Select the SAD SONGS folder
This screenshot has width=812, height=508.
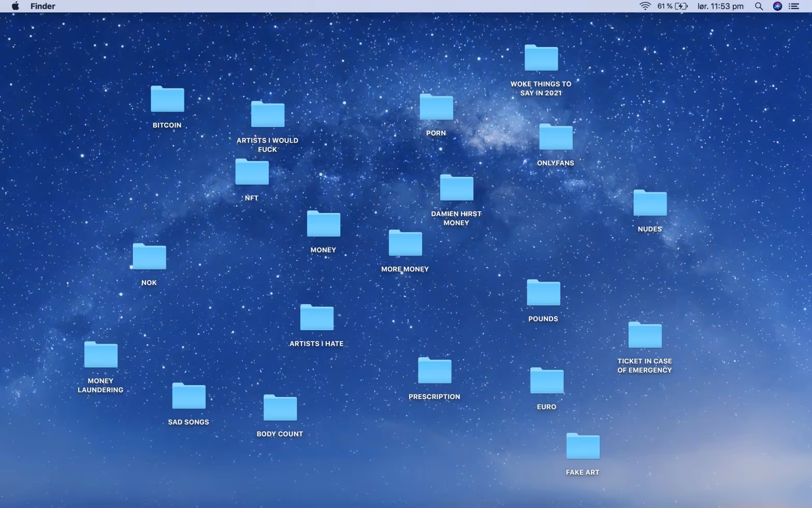point(189,397)
